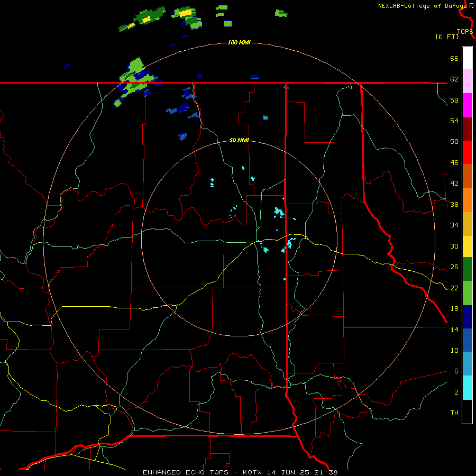The width and height of the screenshot is (476, 476).
Task: Click the legend value "14"
Action: click(x=454, y=329)
